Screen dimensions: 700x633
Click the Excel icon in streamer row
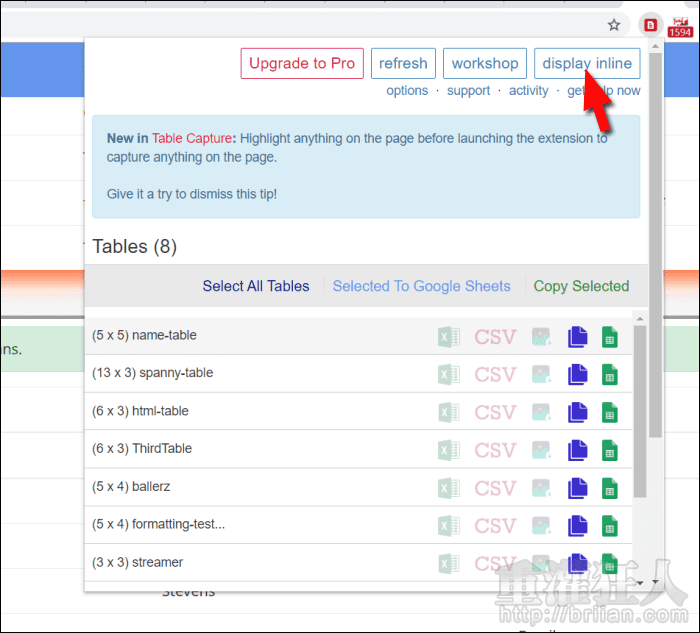pos(449,563)
